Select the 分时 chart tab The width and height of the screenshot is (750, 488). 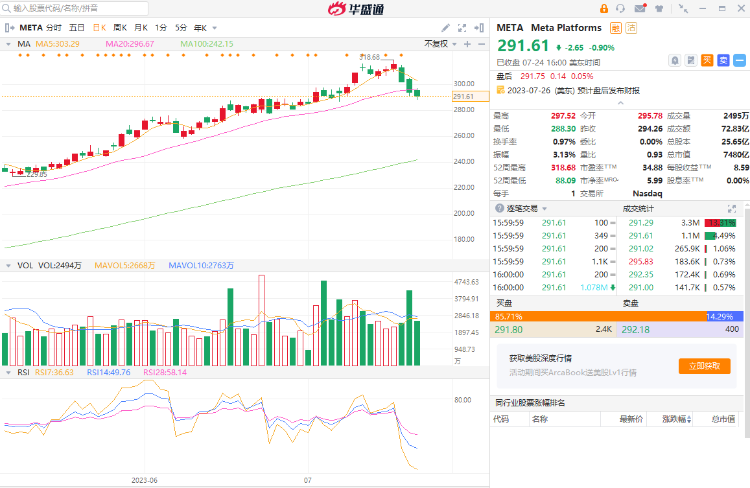(x=54, y=28)
